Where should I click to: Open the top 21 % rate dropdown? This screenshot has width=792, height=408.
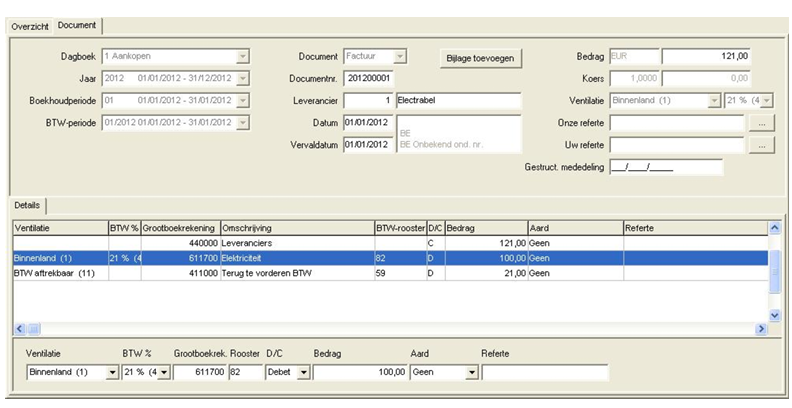[766, 100]
